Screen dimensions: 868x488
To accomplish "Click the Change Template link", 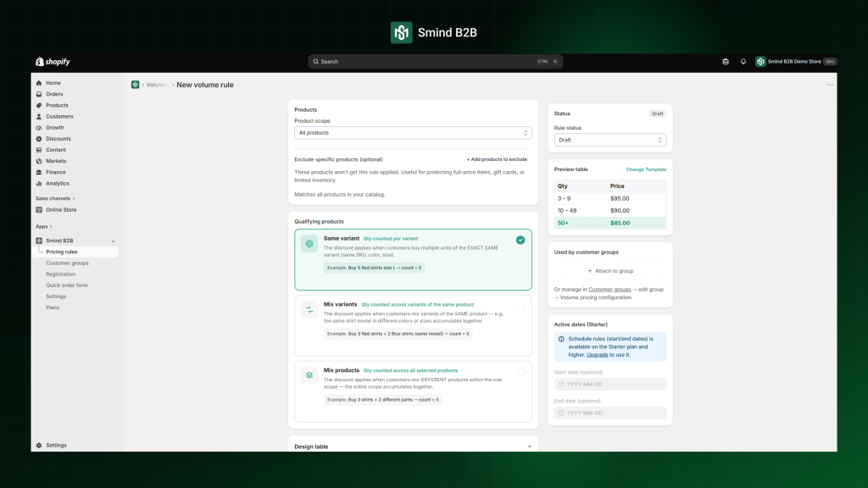I will tap(646, 169).
